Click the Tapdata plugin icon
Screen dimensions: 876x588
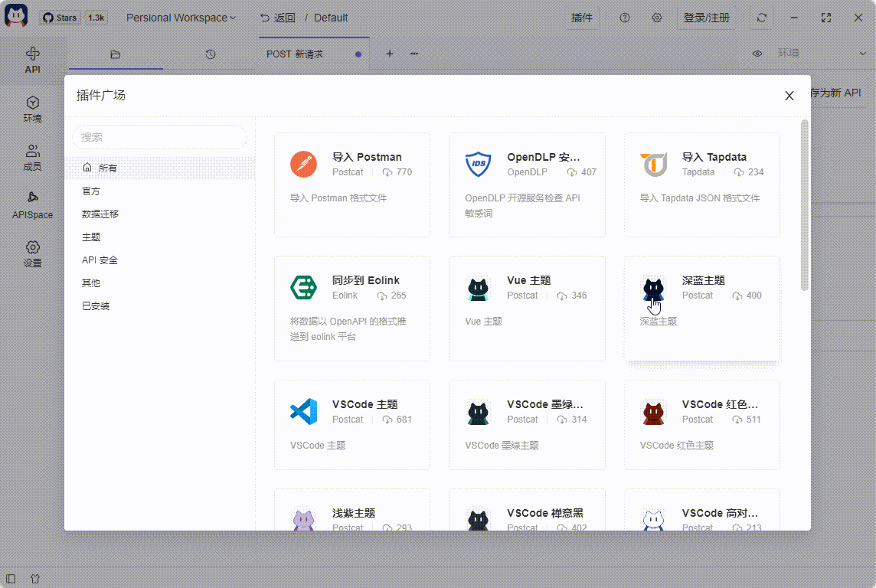[x=654, y=165]
